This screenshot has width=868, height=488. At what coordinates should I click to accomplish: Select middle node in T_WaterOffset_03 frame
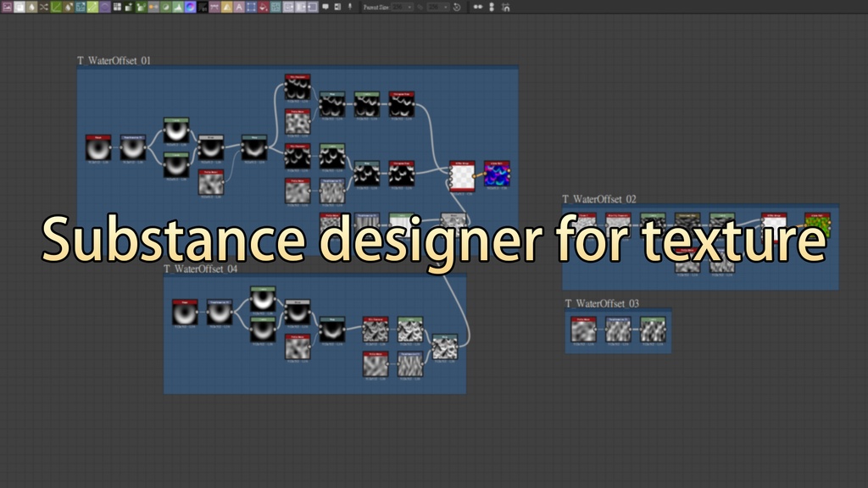[x=618, y=330]
